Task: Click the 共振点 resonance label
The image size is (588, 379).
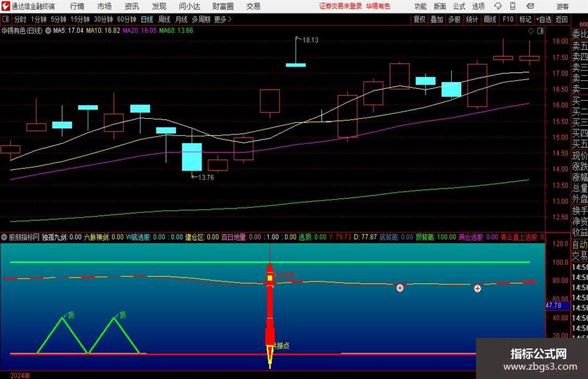Action: (x=281, y=345)
